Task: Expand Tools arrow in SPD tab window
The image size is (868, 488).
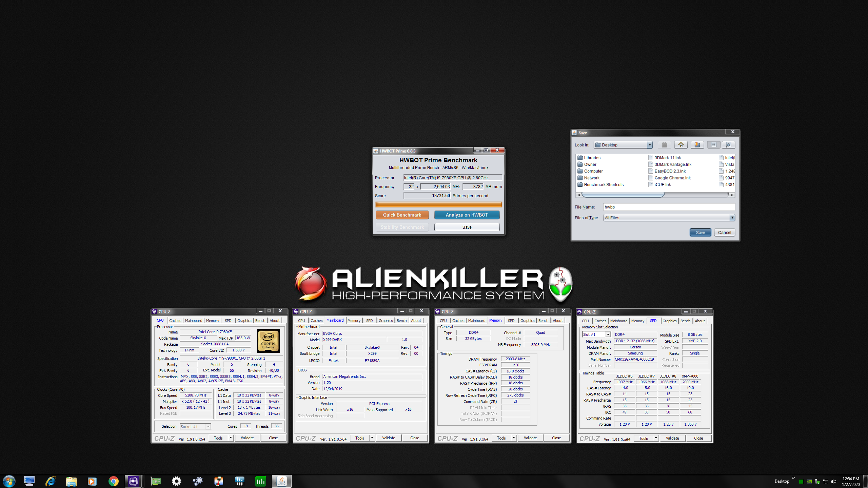Action: coord(656,438)
